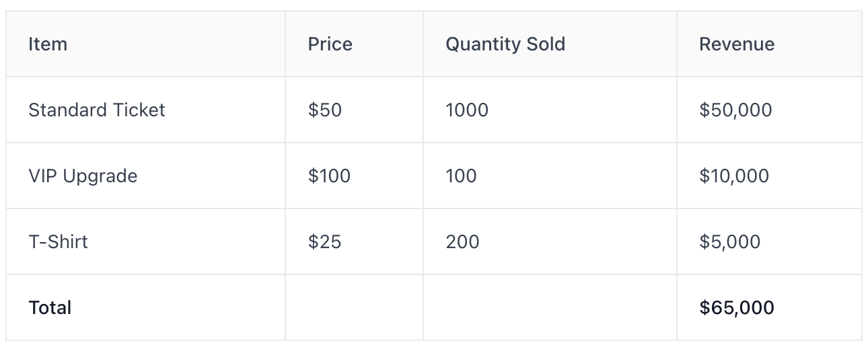Select the Quantity Sold header cell

pyautogui.click(x=505, y=44)
